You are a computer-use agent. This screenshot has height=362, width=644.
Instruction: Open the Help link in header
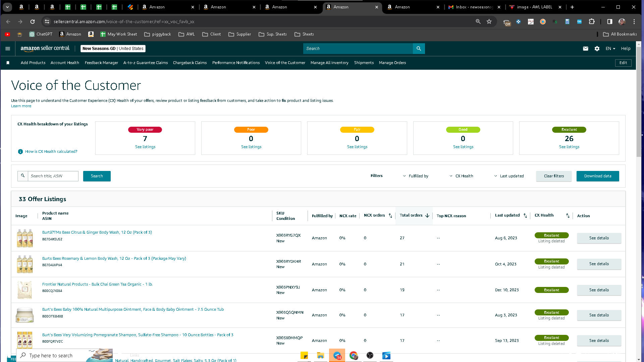(626, 49)
